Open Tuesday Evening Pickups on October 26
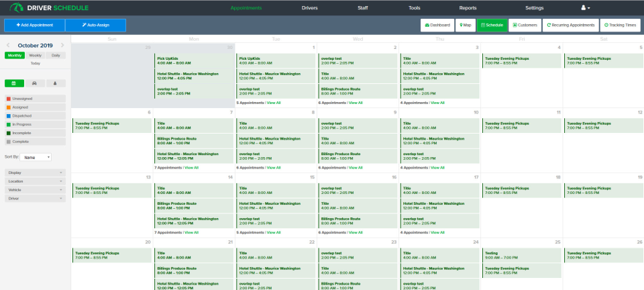This screenshot has height=290, width=644. (603, 256)
